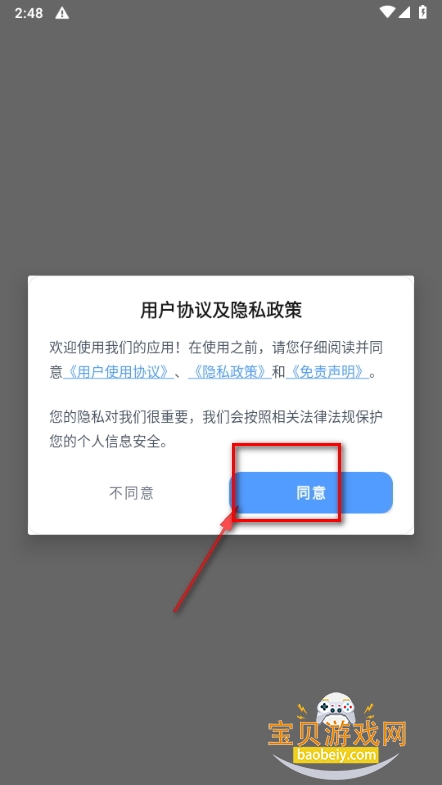Click the 宝贝游戏网 watermark text
The image size is (442, 785).
point(336,735)
